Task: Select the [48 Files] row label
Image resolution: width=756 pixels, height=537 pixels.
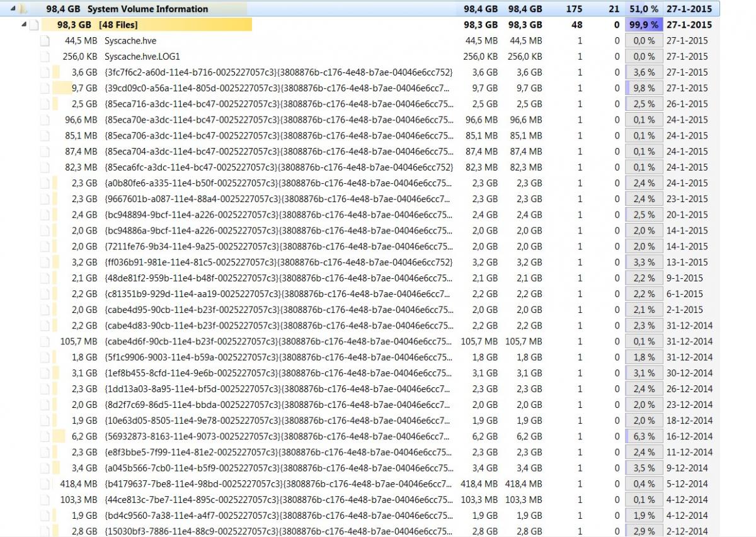Action: coord(118,25)
